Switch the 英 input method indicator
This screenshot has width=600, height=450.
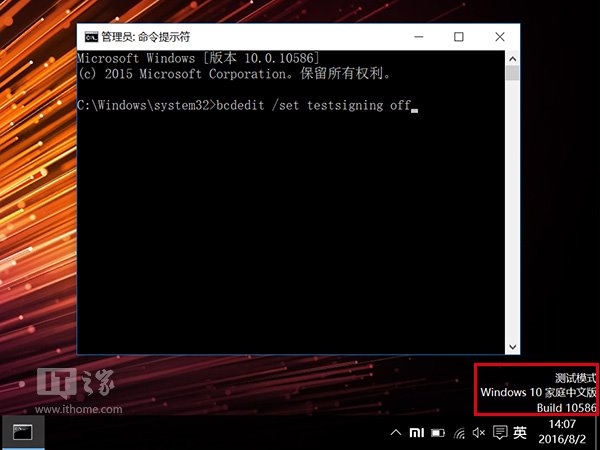(520, 433)
